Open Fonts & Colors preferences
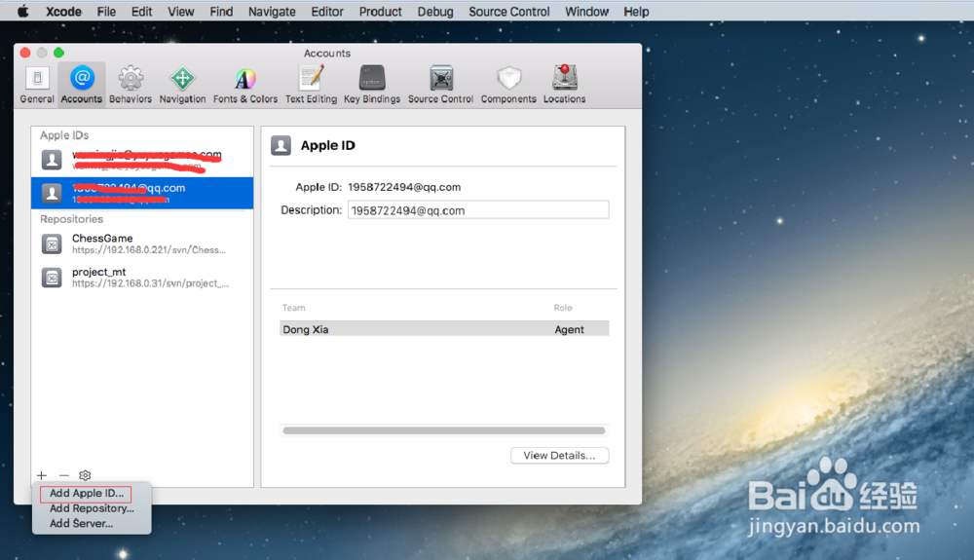This screenshot has height=560, width=974. [x=245, y=85]
